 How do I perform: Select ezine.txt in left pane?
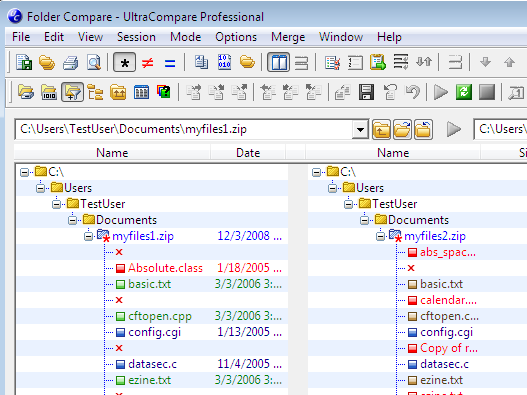[150, 380]
